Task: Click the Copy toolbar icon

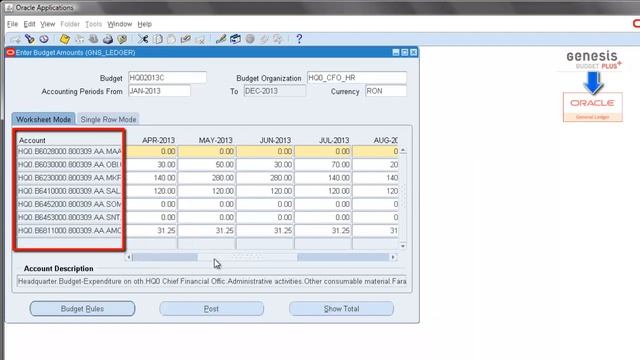Action: [x=158, y=39]
